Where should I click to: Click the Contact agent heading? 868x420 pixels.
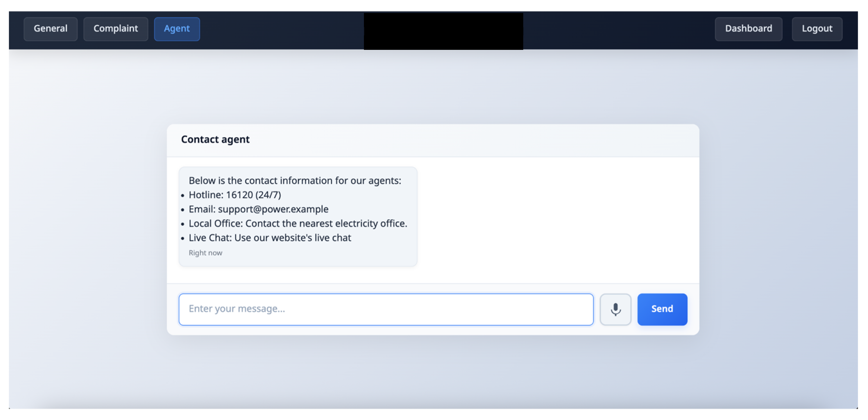click(x=215, y=139)
